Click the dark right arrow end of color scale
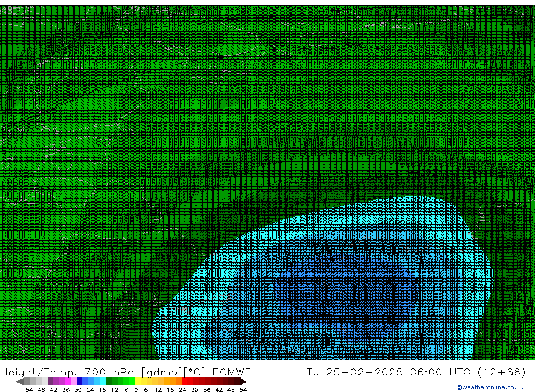 click(x=243, y=381)
